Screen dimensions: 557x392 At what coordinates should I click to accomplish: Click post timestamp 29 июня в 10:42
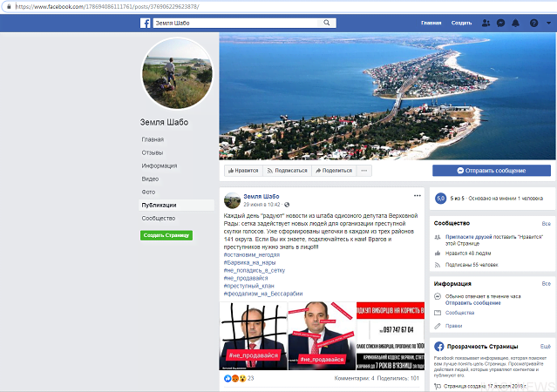[262, 205]
